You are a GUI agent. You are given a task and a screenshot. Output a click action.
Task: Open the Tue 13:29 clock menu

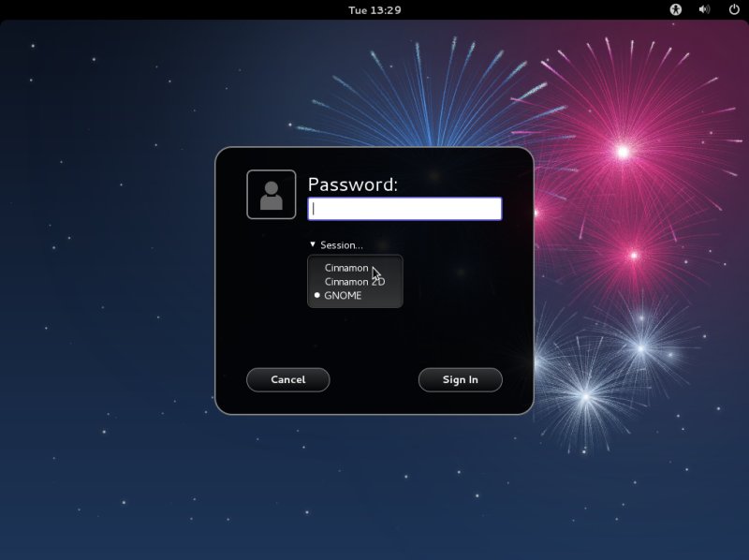pos(374,9)
